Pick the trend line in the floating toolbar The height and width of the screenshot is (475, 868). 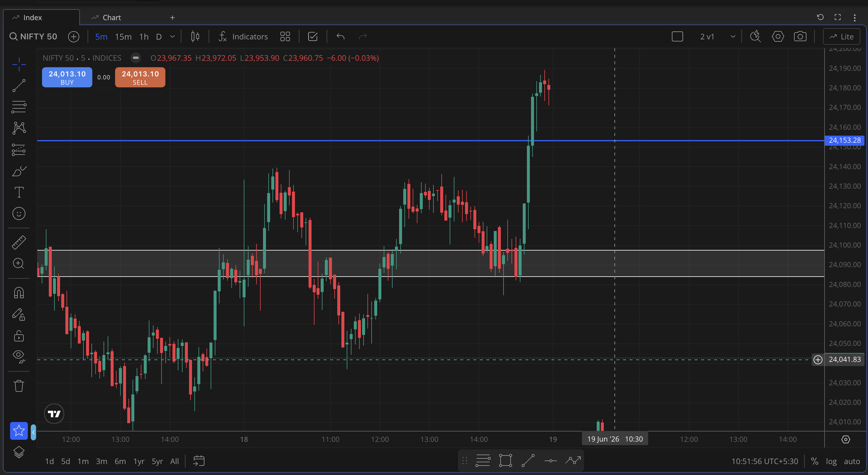tap(528, 460)
